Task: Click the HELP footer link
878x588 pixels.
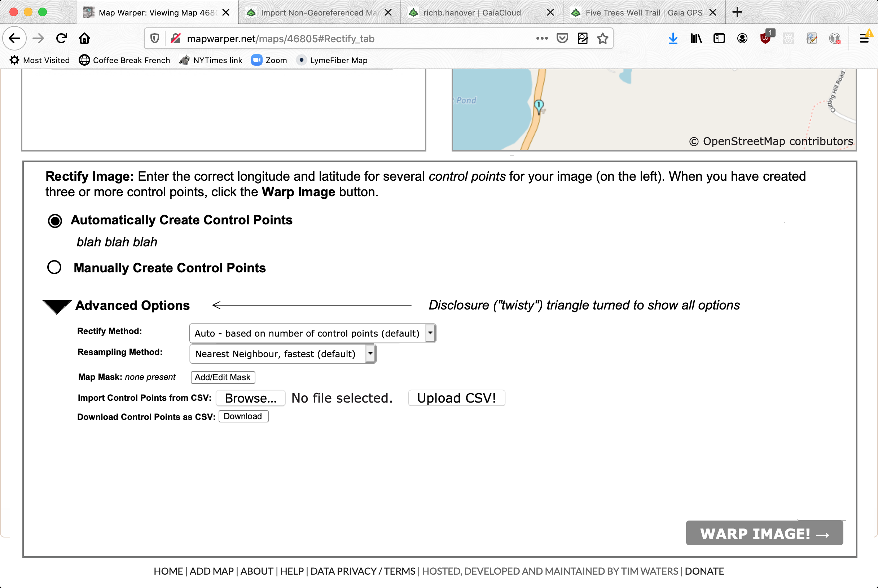Action: (291, 571)
